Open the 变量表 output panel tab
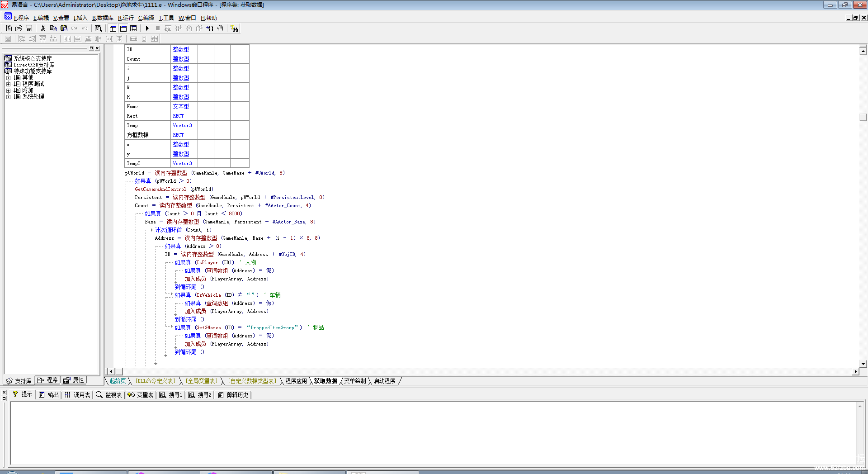Image resolution: width=868 pixels, height=474 pixels. [141, 395]
